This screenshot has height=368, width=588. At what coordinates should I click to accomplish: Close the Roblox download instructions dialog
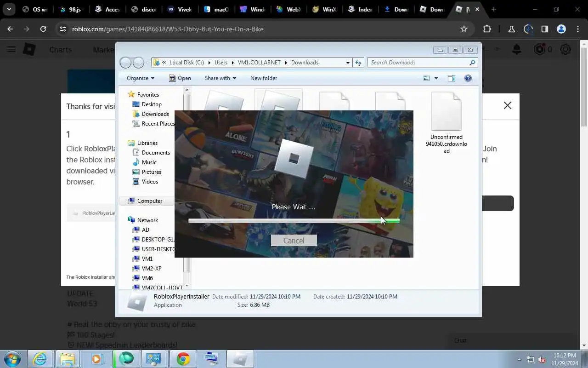click(x=508, y=105)
